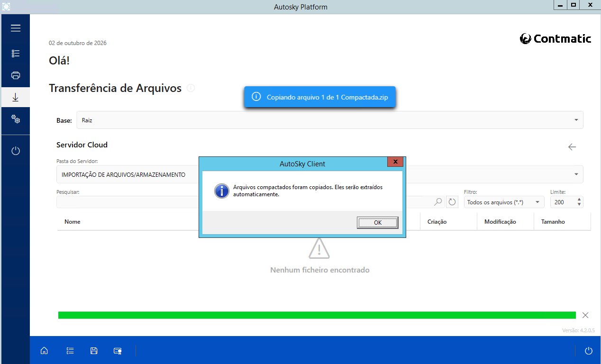Click the Nenhum ficheiro encontrado message
Screen dimensions: 601x364
point(319,270)
